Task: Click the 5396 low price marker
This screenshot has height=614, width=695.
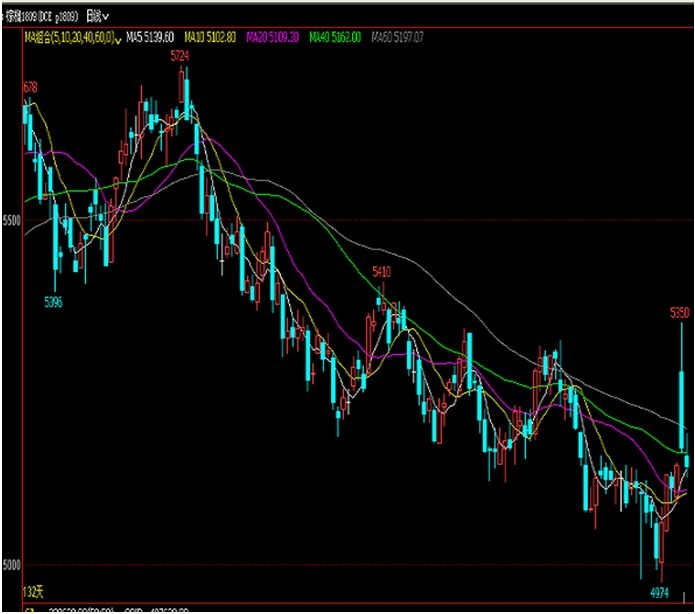Action: coord(53,302)
